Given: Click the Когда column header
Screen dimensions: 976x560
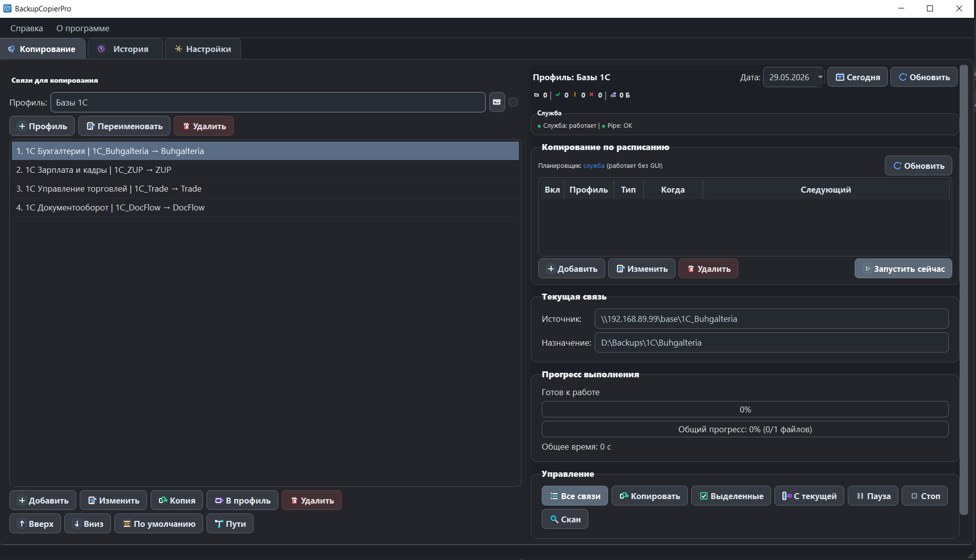Looking at the screenshot, I should point(673,190).
